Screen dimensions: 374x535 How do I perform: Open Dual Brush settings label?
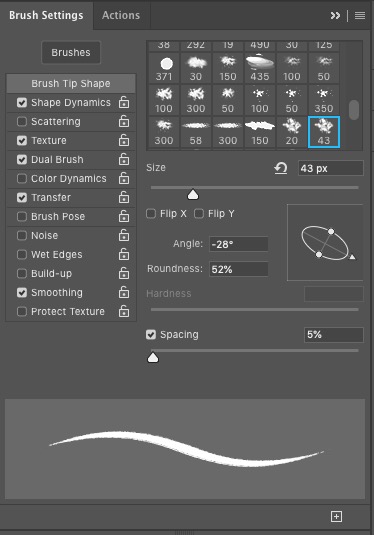57,159
